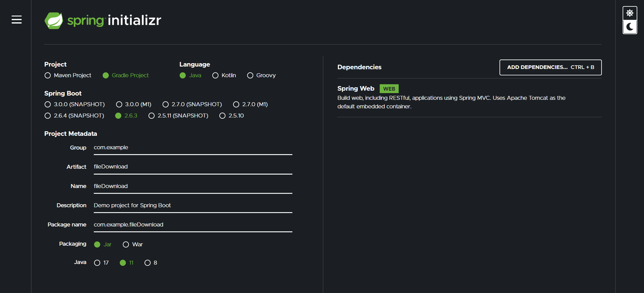Image resolution: width=644 pixels, height=293 pixels.
Task: Select Spring Boot 2.7.0 (SNAPSHOT)
Action: click(192, 104)
